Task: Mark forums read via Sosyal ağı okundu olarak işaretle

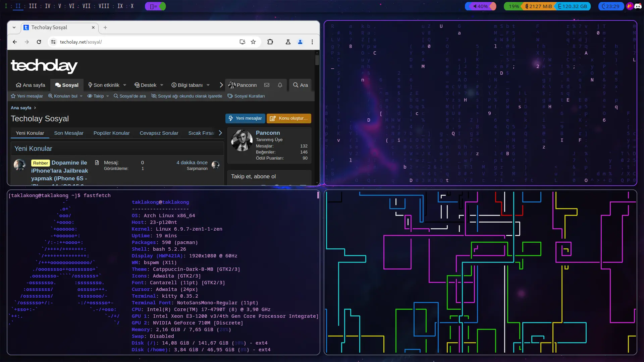Action: click(x=187, y=96)
